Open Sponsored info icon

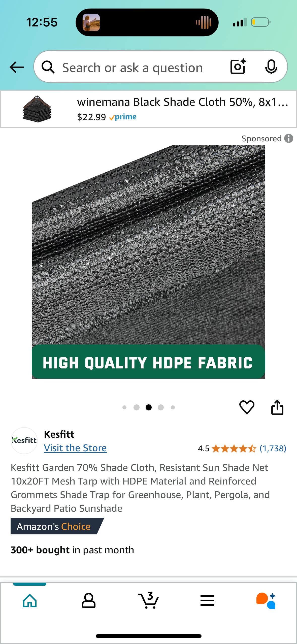tap(289, 138)
